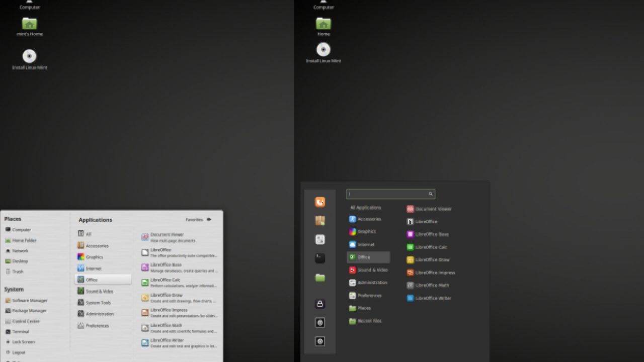Select Install Linux Mint disc below Home folder
644x362 pixels.
(x=324, y=53)
